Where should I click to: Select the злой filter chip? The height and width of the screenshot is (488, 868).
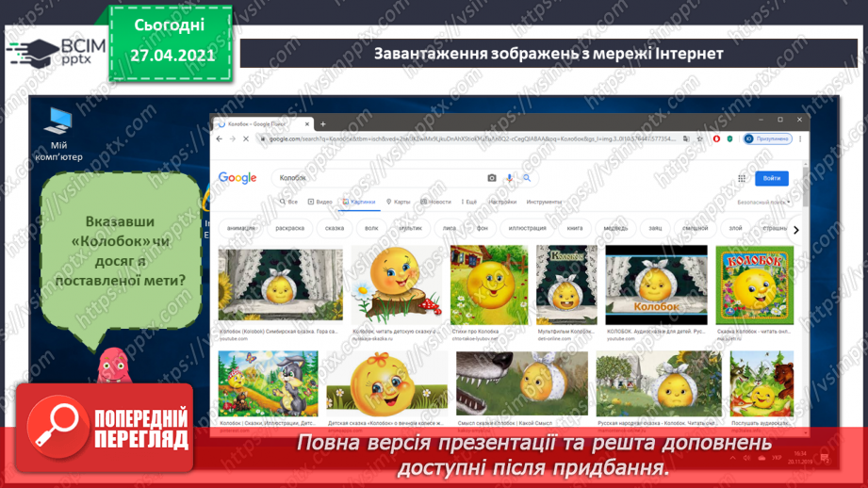pyautogui.click(x=735, y=229)
